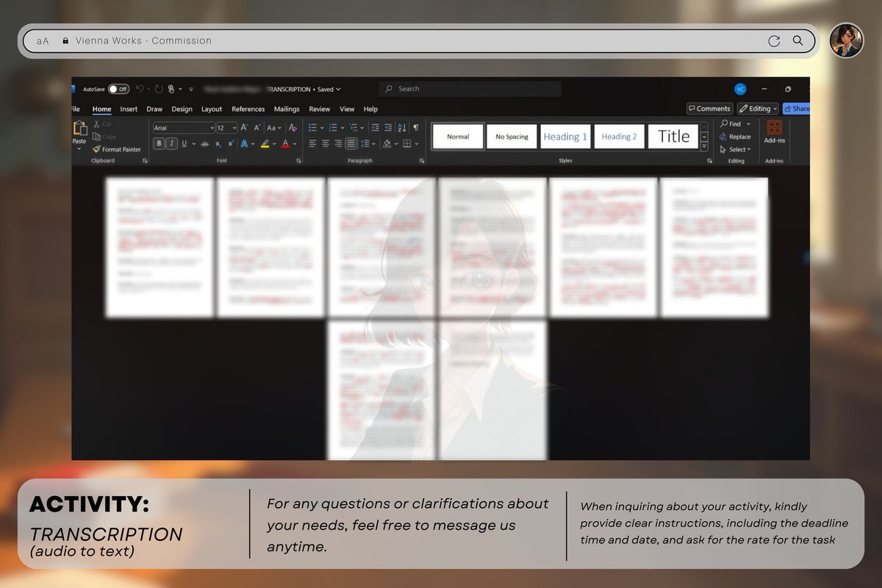Viewport: 882px width, 588px height.
Task: Set Justify paragraph alignment
Action: (x=351, y=144)
